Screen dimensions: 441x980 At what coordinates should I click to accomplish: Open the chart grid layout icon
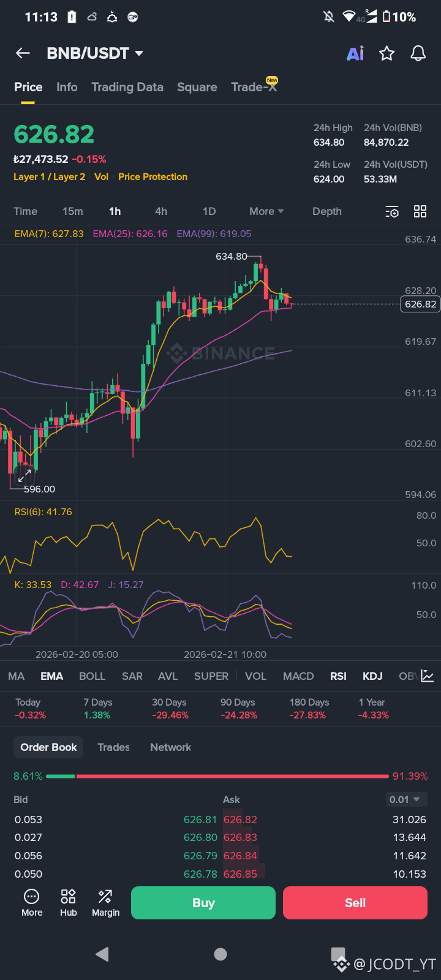pos(420,211)
